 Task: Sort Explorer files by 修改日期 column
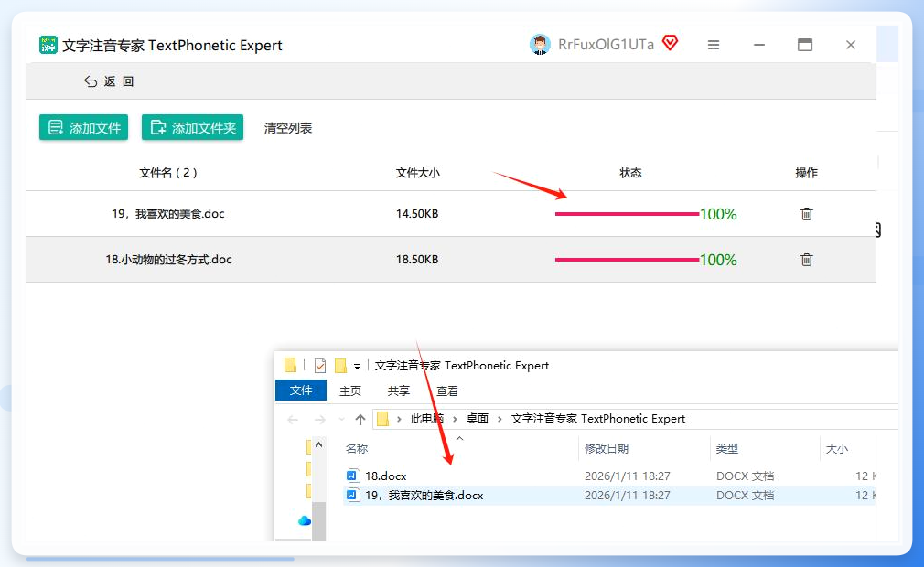[x=607, y=449]
